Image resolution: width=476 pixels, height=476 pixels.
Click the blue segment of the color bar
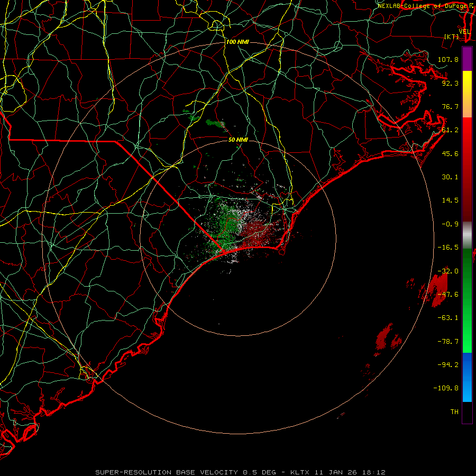[467, 377]
